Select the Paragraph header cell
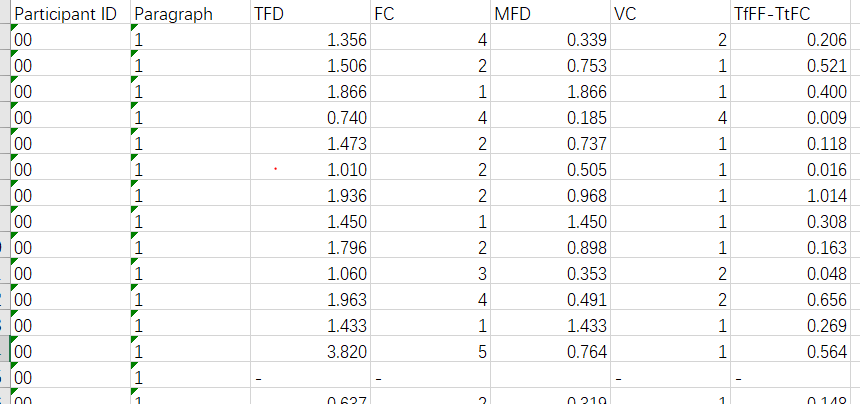The height and width of the screenshot is (404, 860). coord(190,12)
